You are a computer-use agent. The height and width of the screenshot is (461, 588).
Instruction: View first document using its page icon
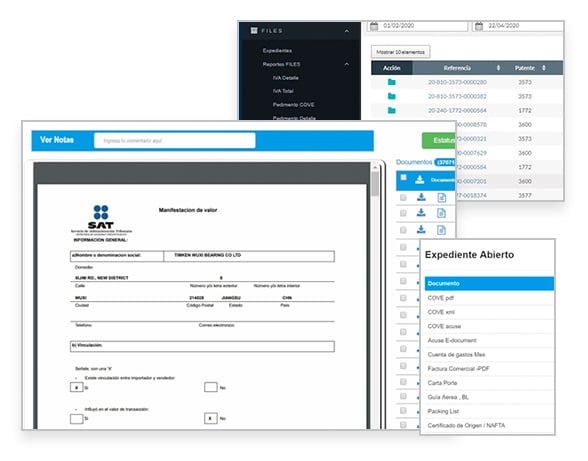pos(442,197)
